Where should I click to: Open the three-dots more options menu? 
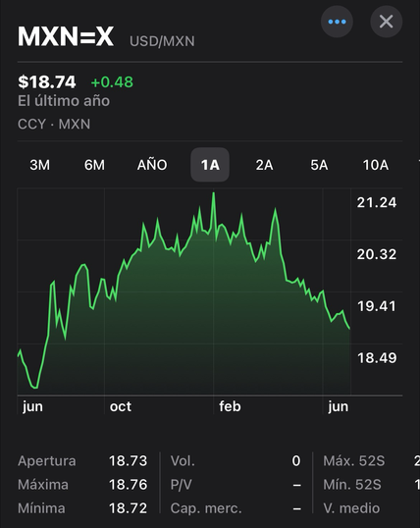point(337,22)
